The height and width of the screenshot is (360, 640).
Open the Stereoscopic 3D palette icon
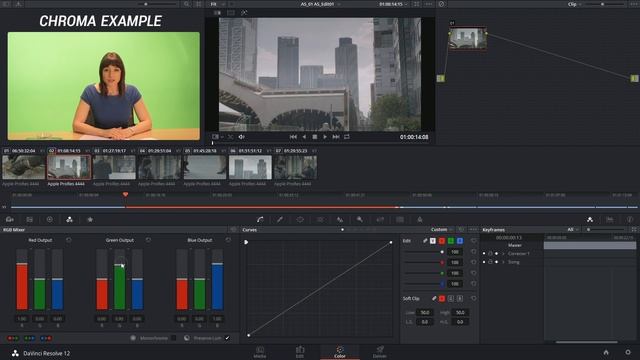coord(400,220)
